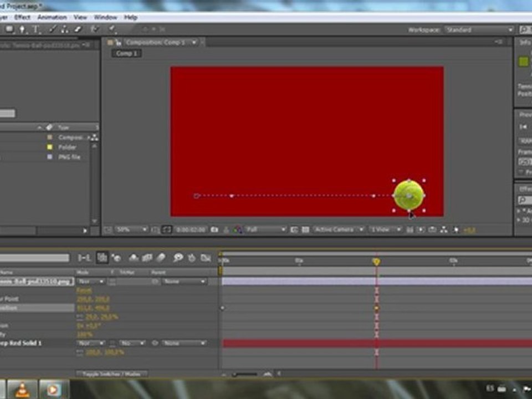This screenshot has width=532, height=399.
Task: Select the Brush tool
Action: 52,29
